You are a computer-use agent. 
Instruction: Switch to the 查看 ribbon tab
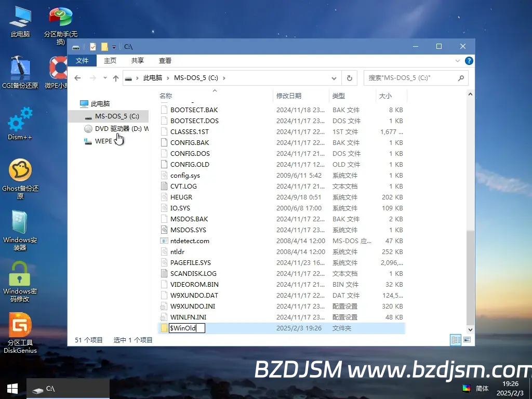point(165,60)
